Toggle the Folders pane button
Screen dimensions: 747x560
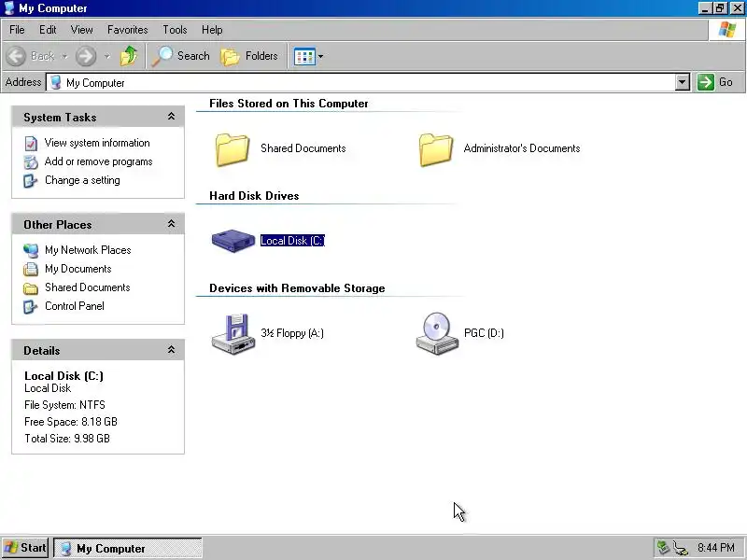point(249,56)
